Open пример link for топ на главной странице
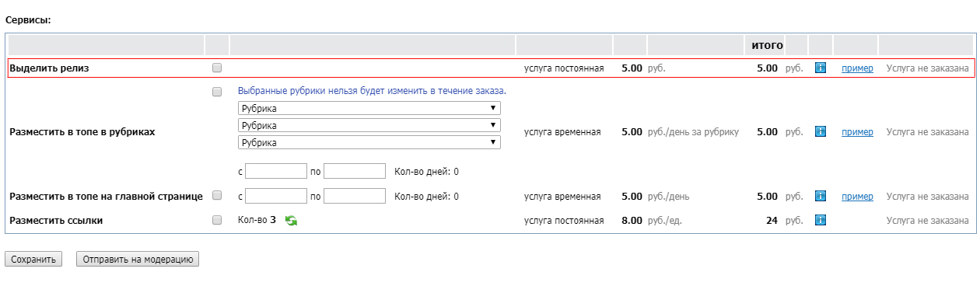The height and width of the screenshot is (286, 980). 857,197
